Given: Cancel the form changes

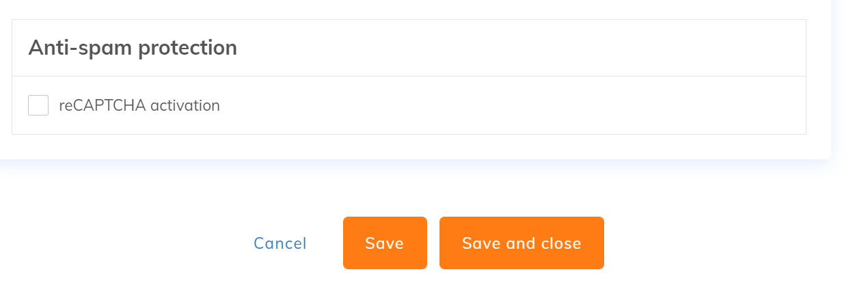Looking at the screenshot, I should pyautogui.click(x=280, y=243).
